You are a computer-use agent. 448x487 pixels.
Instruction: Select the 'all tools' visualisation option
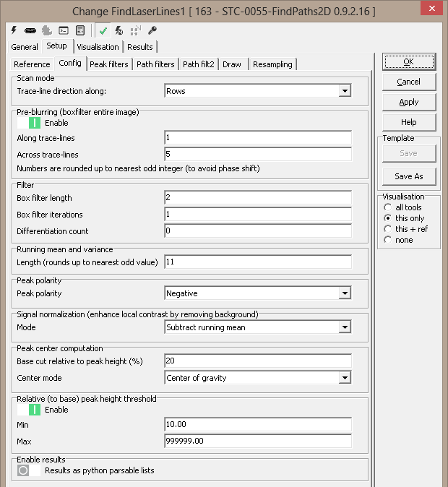click(x=388, y=207)
